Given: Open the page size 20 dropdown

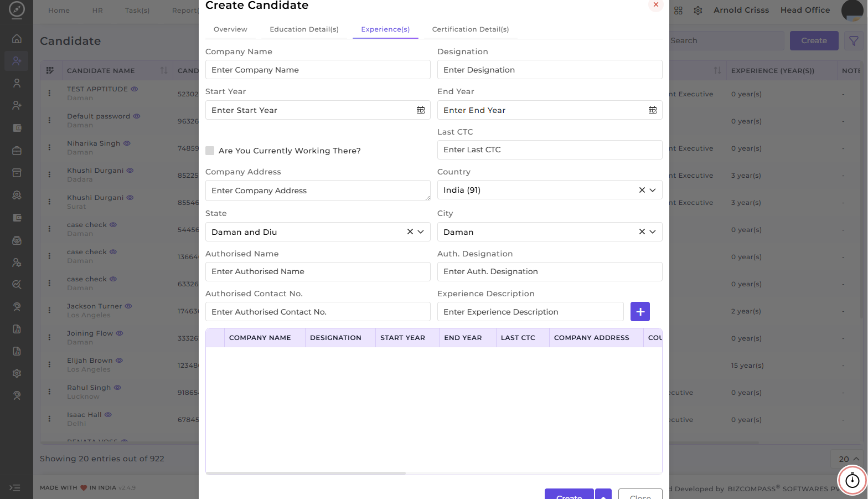Looking at the screenshot, I should tap(849, 459).
